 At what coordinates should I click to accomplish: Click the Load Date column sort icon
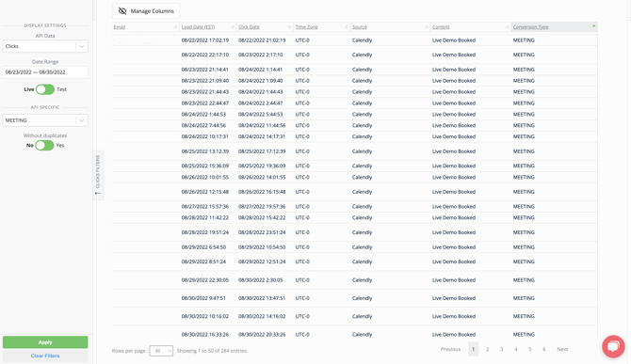tap(233, 27)
